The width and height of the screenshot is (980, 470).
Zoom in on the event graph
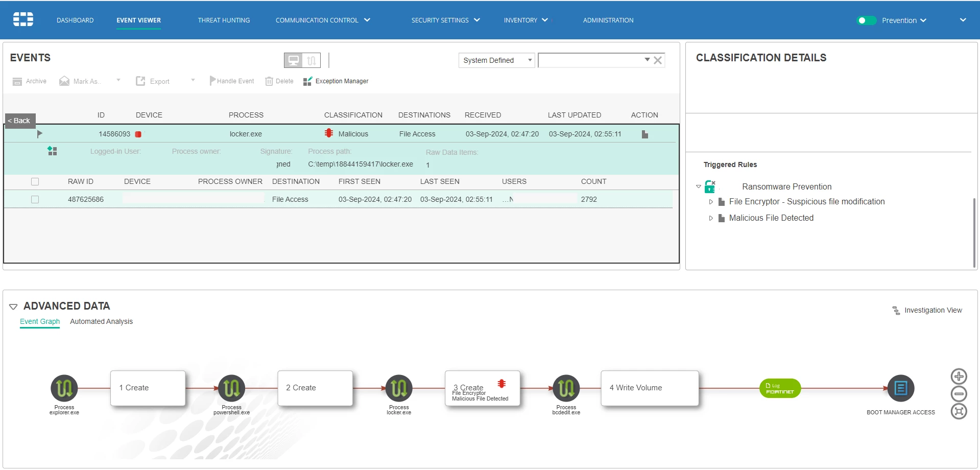click(959, 377)
